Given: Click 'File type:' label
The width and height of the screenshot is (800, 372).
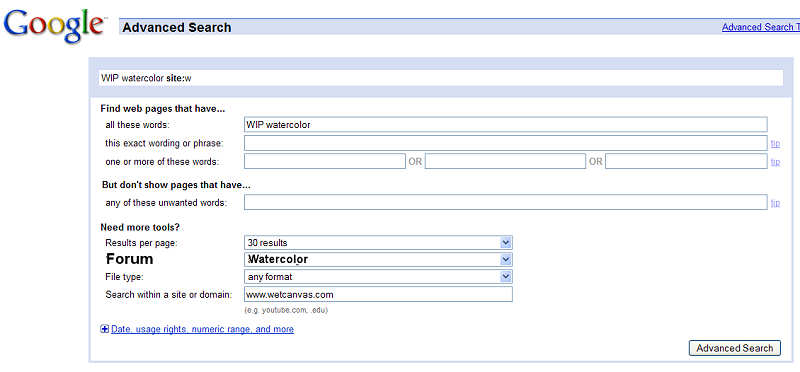Looking at the screenshot, I should point(124,277).
